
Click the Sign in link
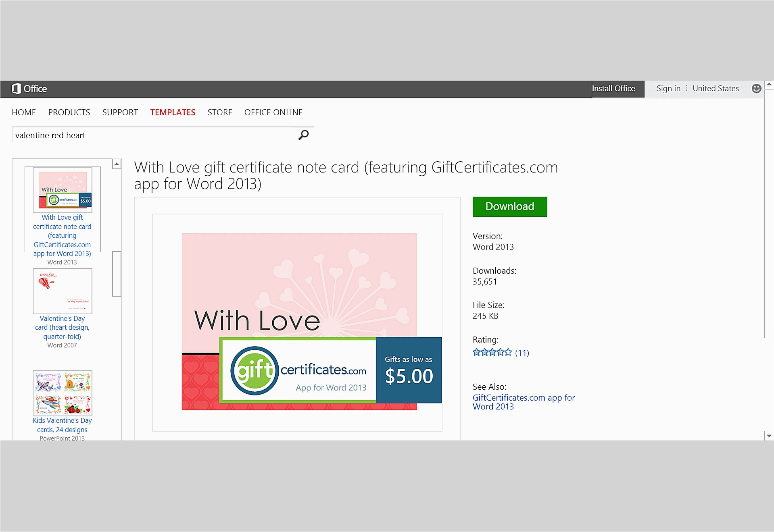668,89
